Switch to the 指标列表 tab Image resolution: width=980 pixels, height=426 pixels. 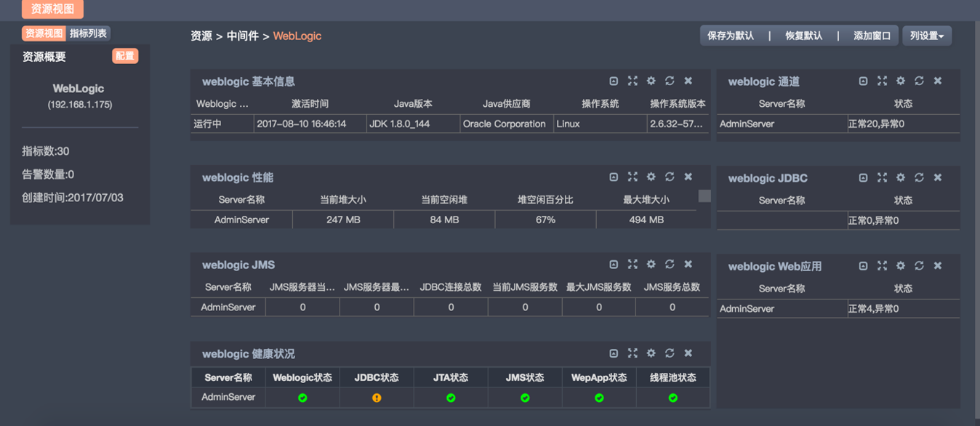tap(88, 33)
